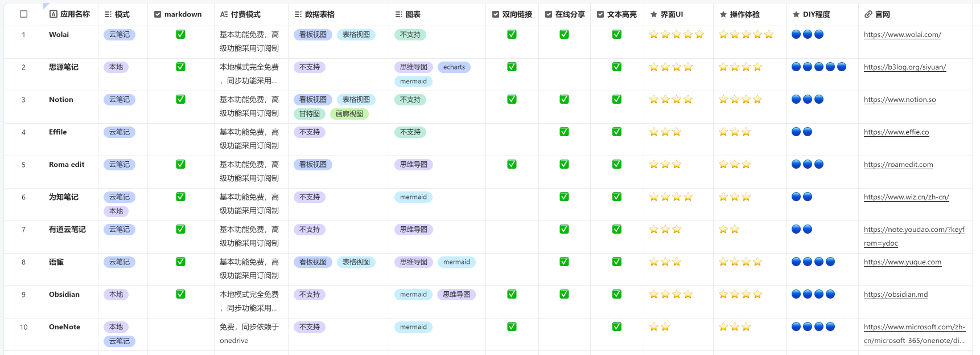The width and height of the screenshot is (980, 355).
Task: Select the Obsidian app name cell
Action: 64,295
